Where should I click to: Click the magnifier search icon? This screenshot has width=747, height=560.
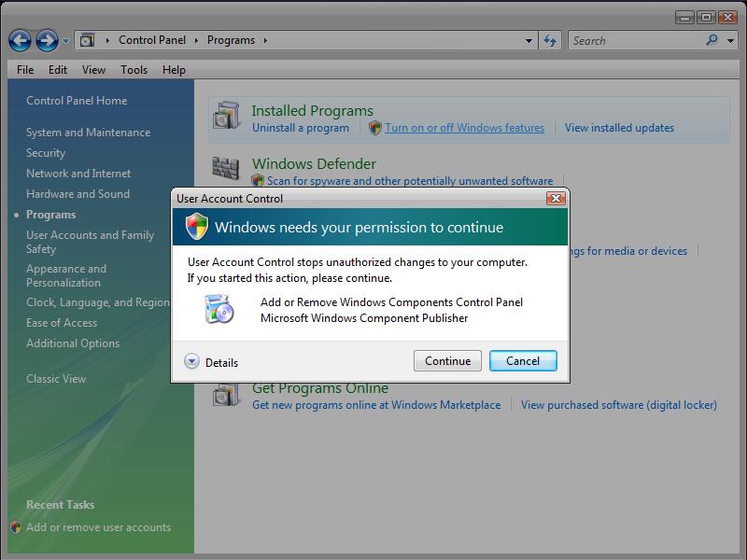pyautogui.click(x=712, y=40)
